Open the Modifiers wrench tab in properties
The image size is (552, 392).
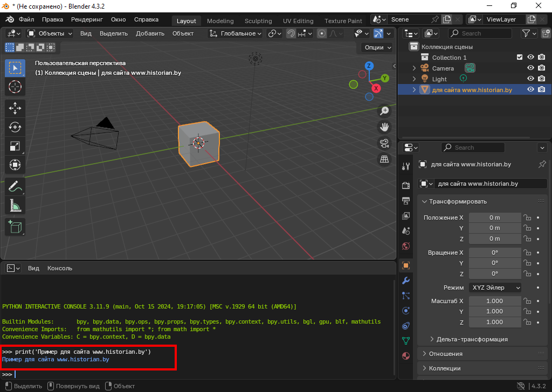[x=406, y=280]
